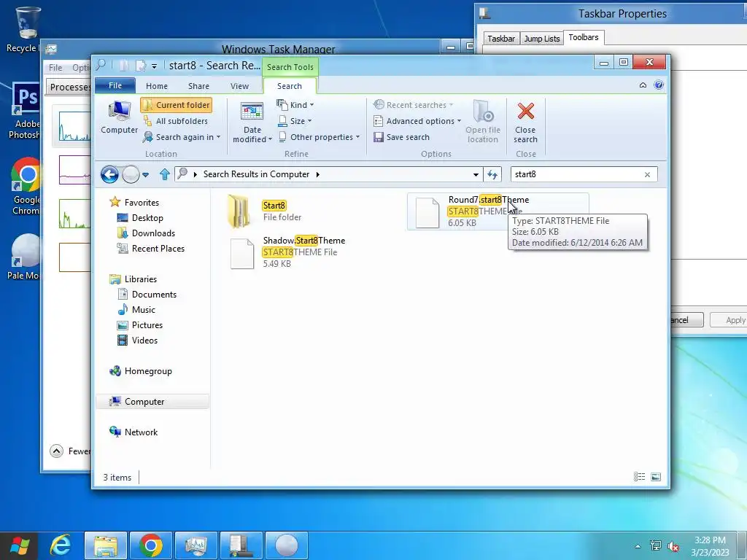Open Advanced options dropdown
This screenshot has width=747, height=560.
pyautogui.click(x=417, y=121)
